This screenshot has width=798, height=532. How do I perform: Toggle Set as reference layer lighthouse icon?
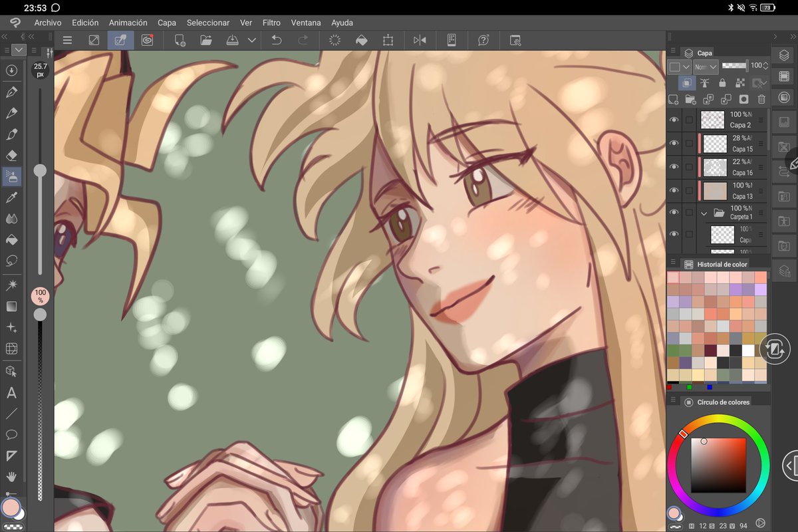pos(705,82)
